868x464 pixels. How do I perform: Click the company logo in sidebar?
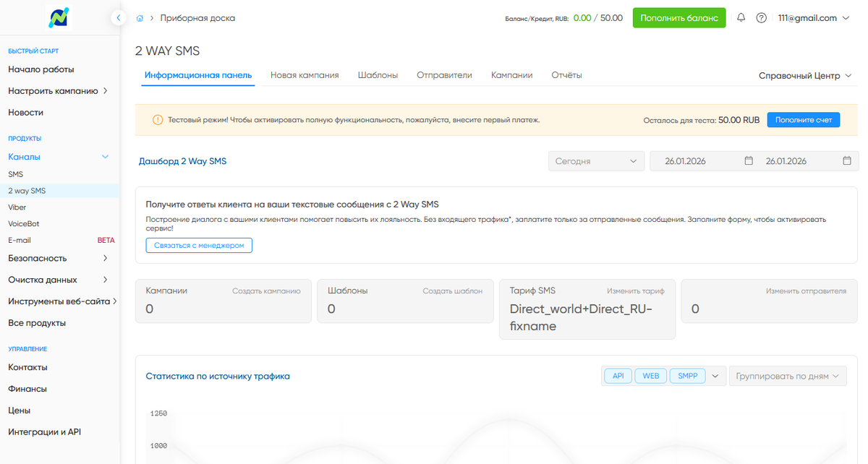(x=59, y=18)
